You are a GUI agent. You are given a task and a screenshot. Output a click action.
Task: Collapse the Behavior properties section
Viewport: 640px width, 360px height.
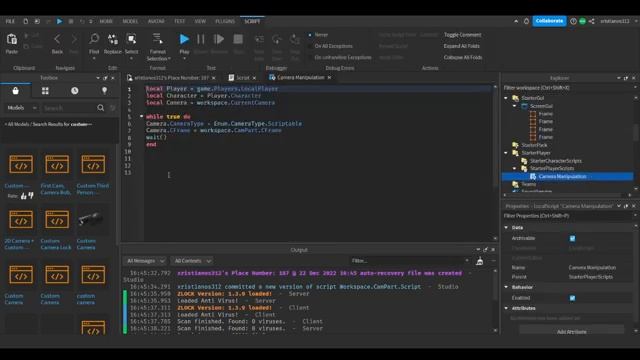507,287
